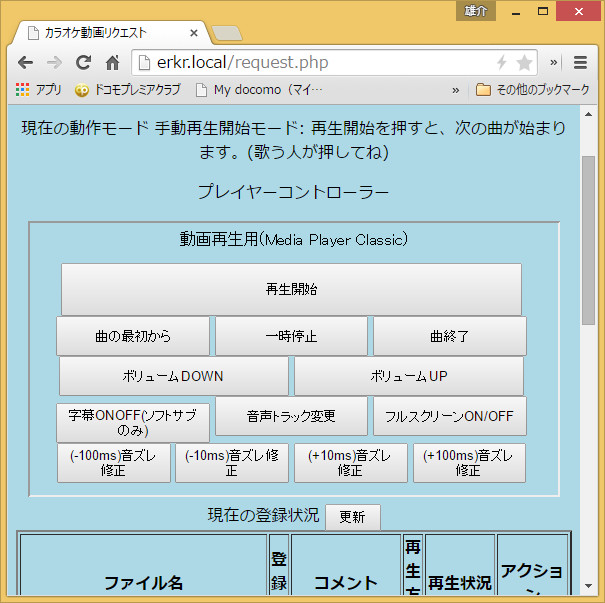
Task: Go to the home page icon
Action: coord(112,62)
